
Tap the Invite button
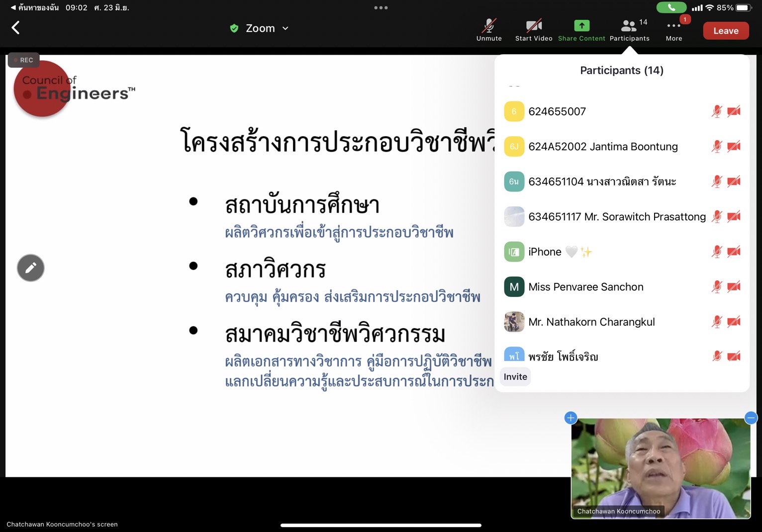pos(515,377)
